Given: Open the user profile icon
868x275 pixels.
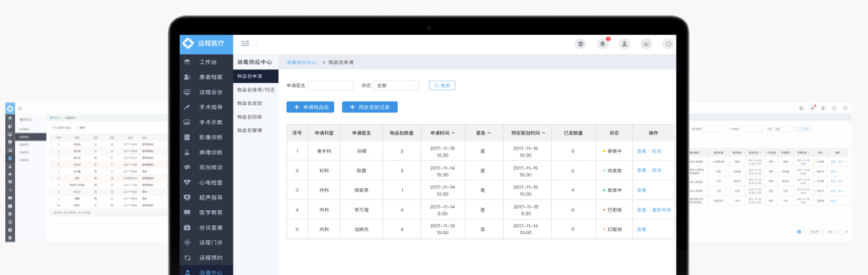Looking at the screenshot, I should 625,45.
